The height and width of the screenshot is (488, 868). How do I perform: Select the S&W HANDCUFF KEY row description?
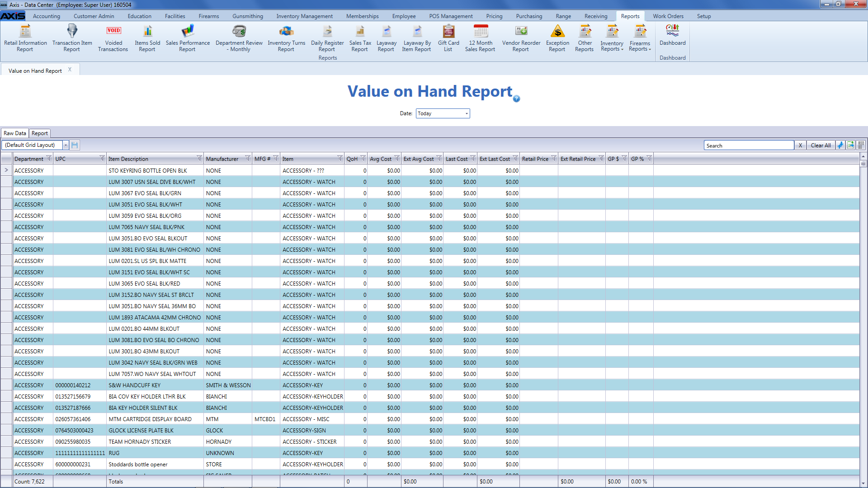pos(155,385)
